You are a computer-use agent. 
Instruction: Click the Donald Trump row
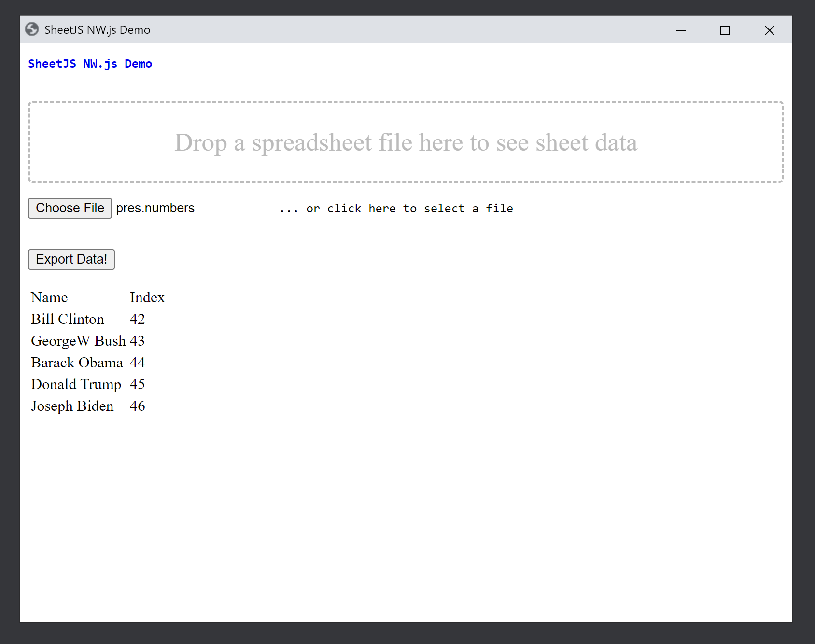[x=76, y=384]
